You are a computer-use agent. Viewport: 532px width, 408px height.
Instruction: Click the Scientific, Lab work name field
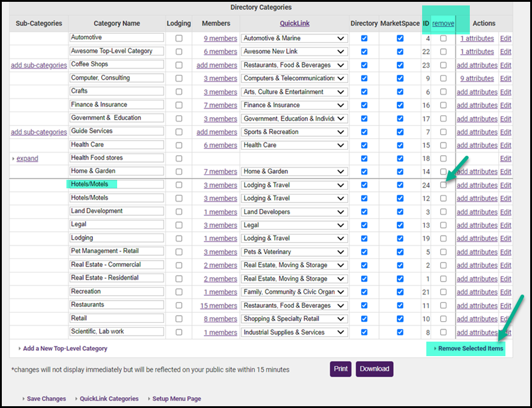(117, 332)
